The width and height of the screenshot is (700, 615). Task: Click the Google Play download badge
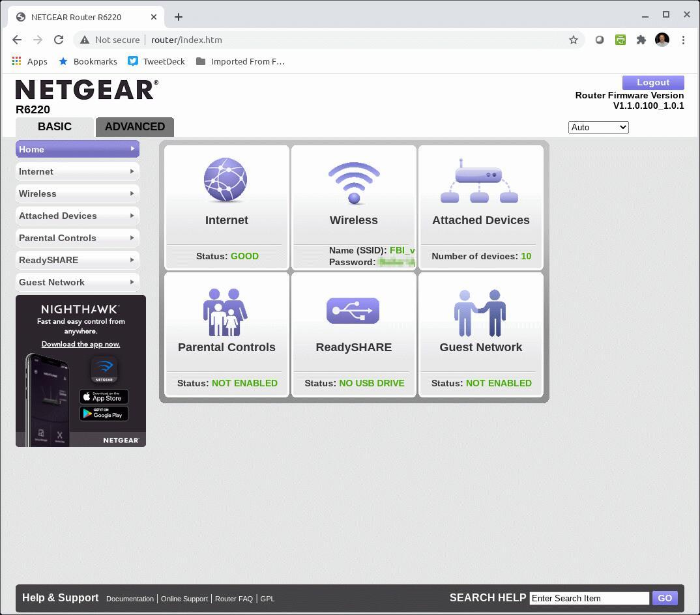pos(104,413)
